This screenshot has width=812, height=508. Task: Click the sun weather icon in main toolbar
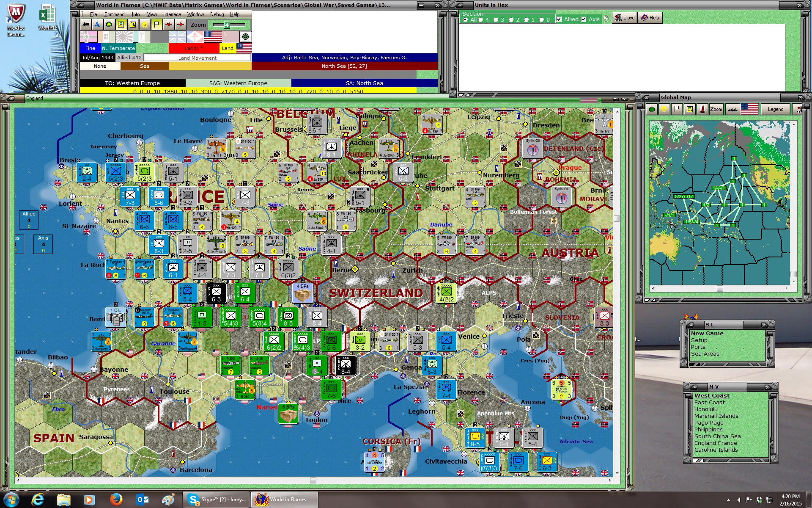pyautogui.click(x=145, y=25)
